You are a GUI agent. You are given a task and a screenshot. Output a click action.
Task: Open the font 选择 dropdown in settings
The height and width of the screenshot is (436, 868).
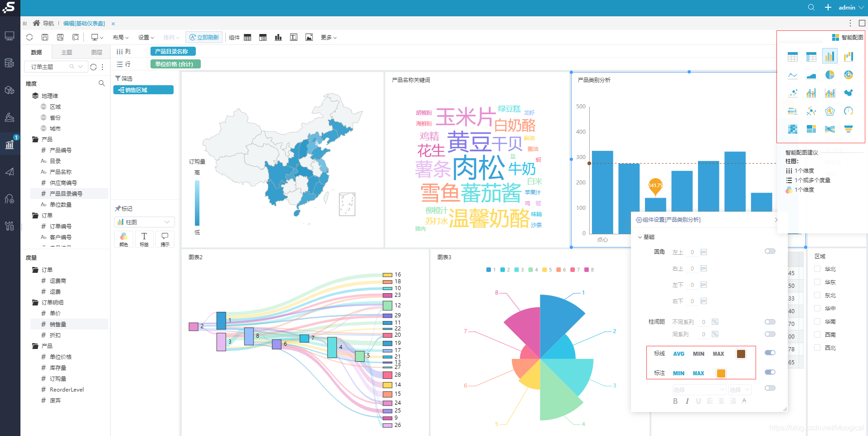tap(699, 390)
